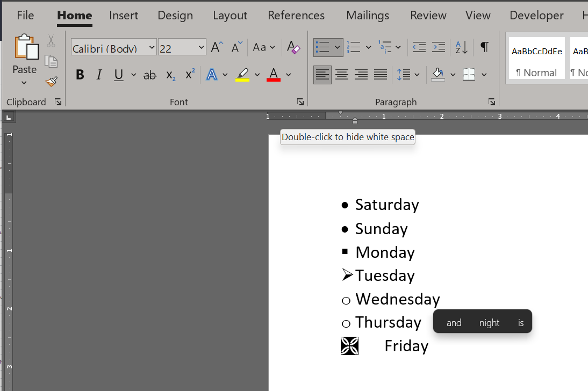Switch to the Mailings tab
Image resolution: width=588 pixels, height=391 pixels.
pyautogui.click(x=368, y=16)
